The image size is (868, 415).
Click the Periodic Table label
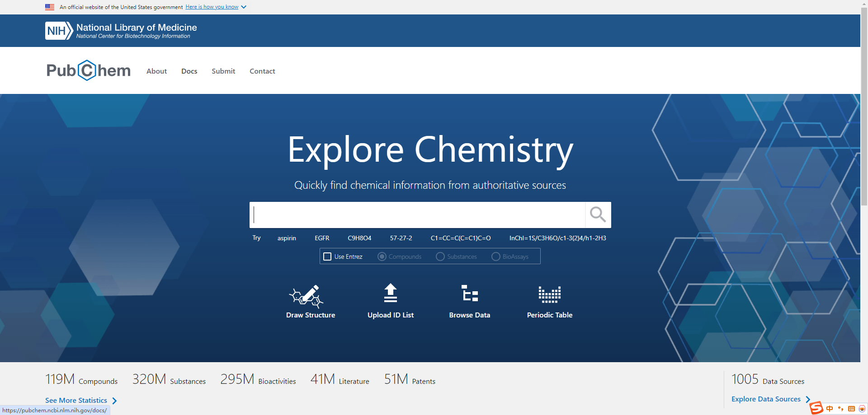tap(550, 315)
